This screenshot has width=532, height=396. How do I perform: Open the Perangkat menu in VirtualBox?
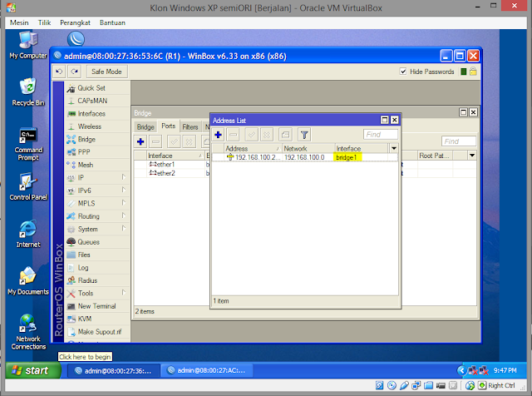[75, 22]
